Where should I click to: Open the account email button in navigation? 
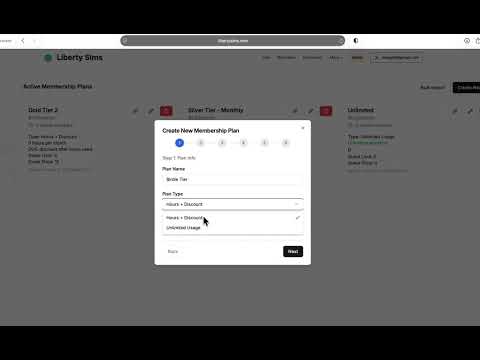pos(396,58)
